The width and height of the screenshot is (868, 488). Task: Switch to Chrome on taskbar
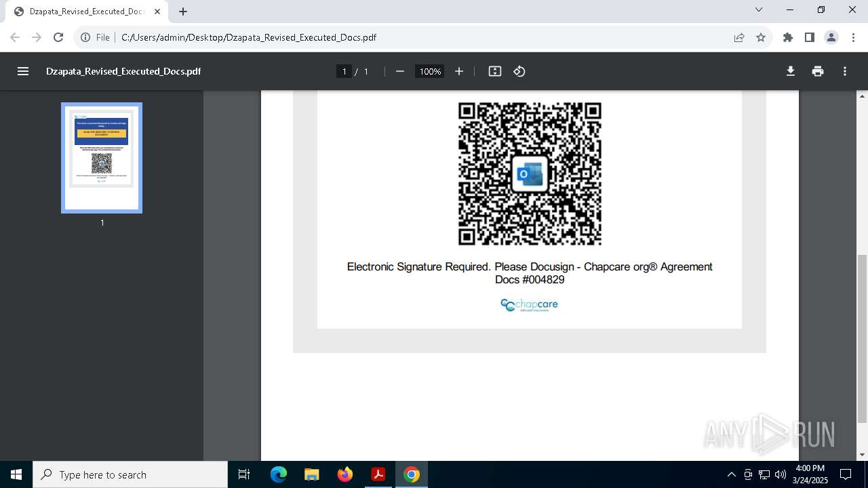[412, 474]
